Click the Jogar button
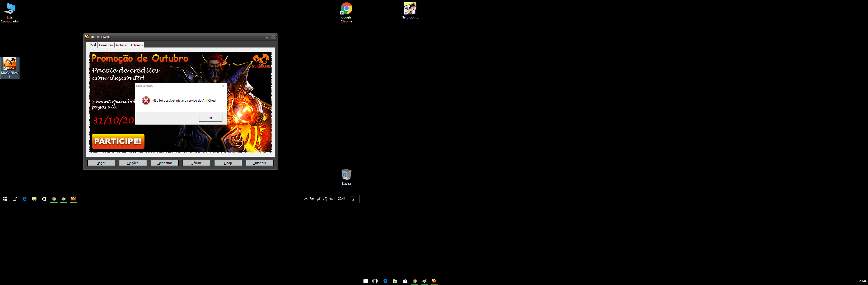Viewport: 868px width, 285px height. pos(101,163)
